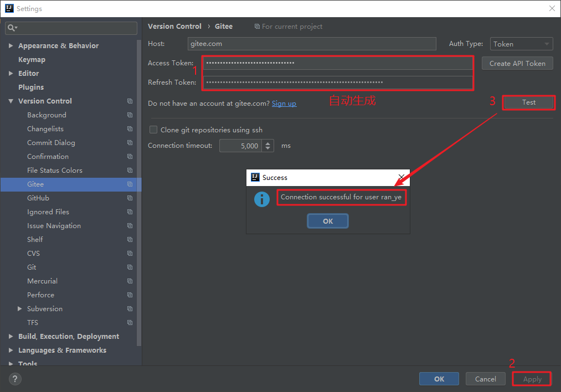561x392 pixels.
Task: Expand Languages & Frameworks section
Action: click(11, 350)
